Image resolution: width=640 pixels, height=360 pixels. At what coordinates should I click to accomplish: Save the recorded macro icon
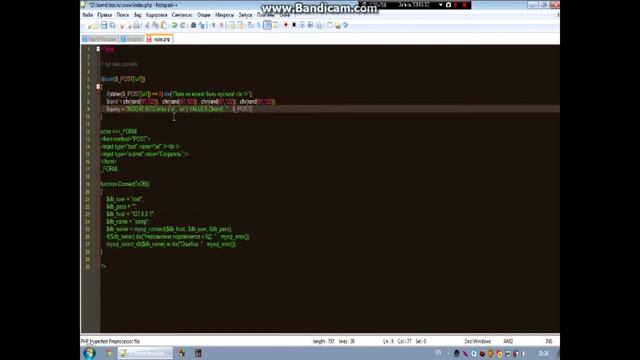point(319,25)
